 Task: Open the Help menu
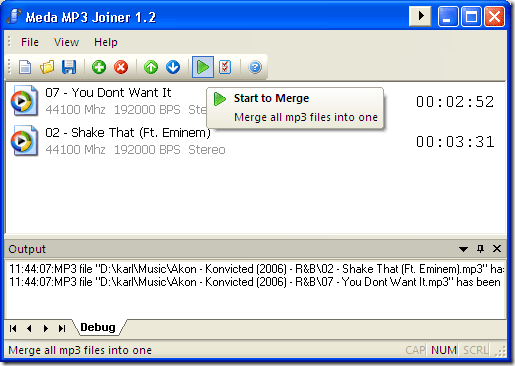(106, 42)
